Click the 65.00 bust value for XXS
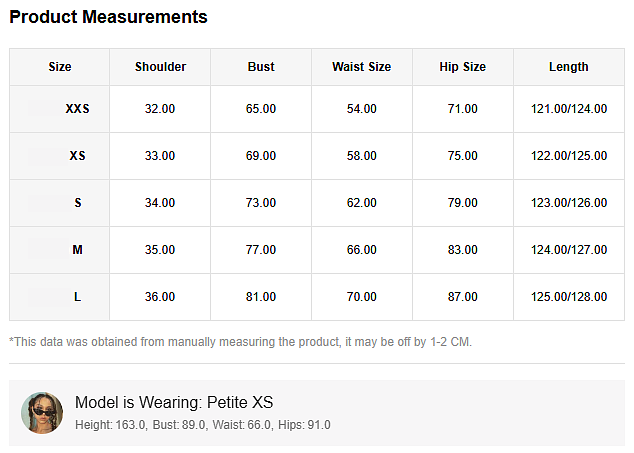The height and width of the screenshot is (453, 634). tap(261, 109)
